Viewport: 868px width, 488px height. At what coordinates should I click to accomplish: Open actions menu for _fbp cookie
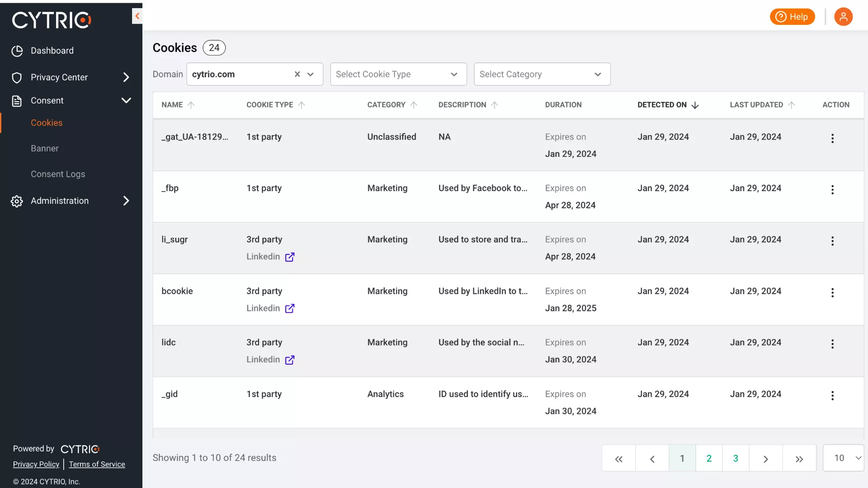point(832,190)
